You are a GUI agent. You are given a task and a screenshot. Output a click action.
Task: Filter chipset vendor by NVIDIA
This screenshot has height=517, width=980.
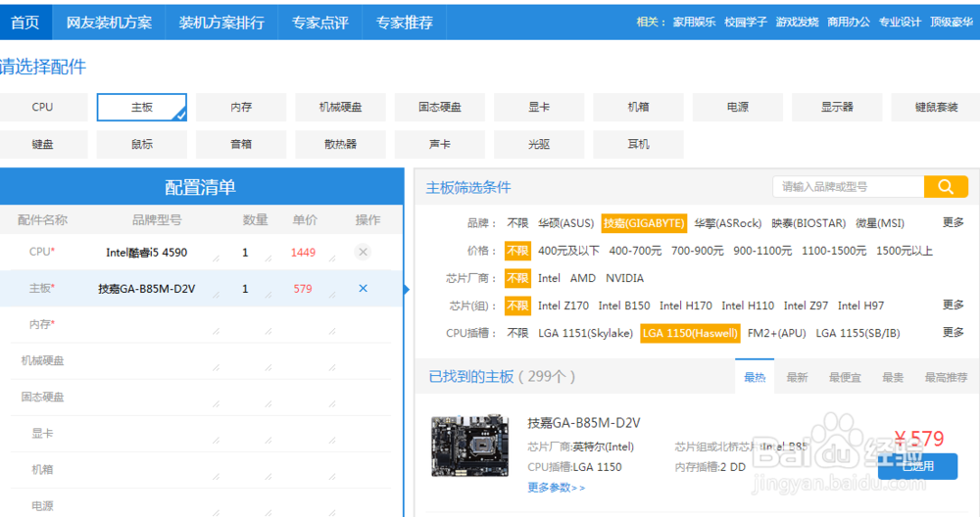624,278
